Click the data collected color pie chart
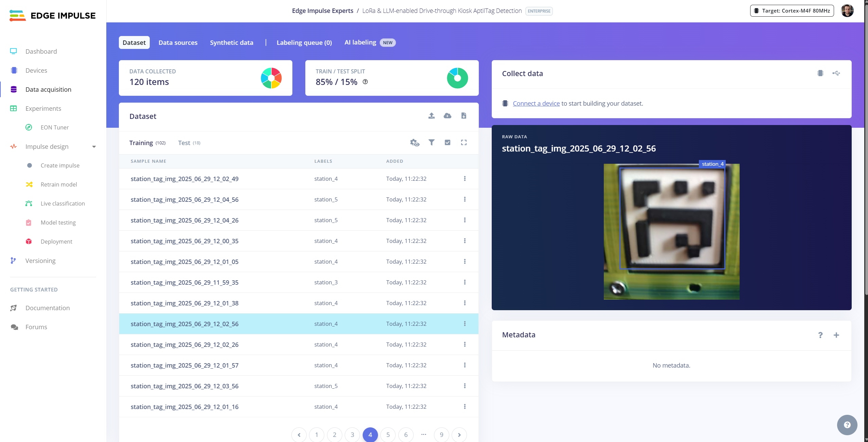This screenshot has height=442, width=868. coord(271,78)
